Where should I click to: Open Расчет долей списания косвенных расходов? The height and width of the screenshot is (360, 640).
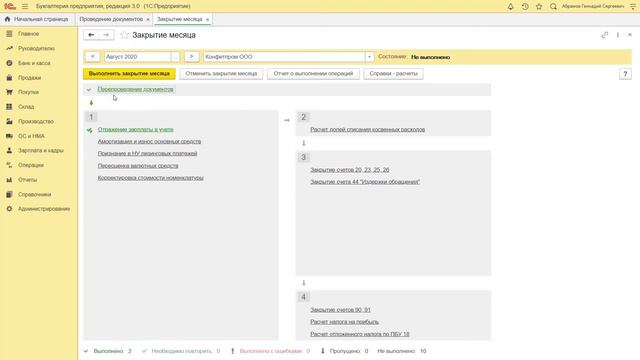[367, 129]
